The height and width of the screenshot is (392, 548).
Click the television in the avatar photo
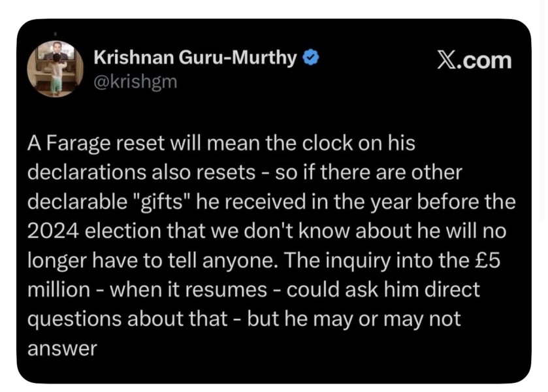point(57,52)
